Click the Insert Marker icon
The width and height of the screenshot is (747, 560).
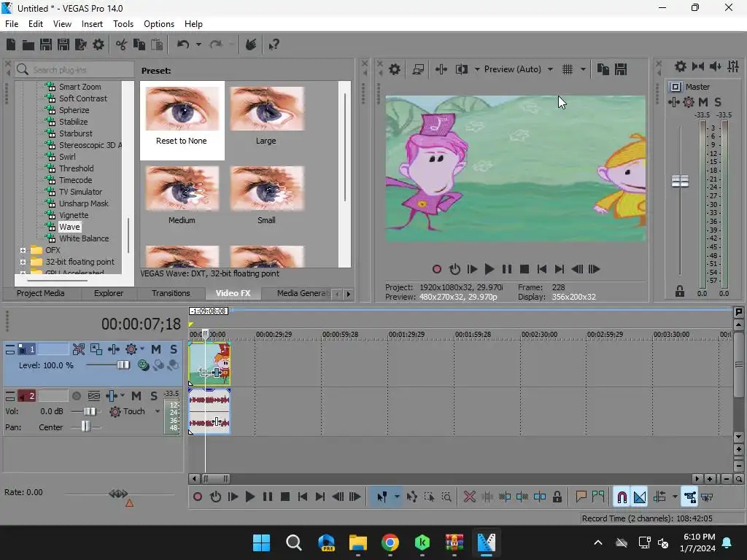click(x=581, y=497)
